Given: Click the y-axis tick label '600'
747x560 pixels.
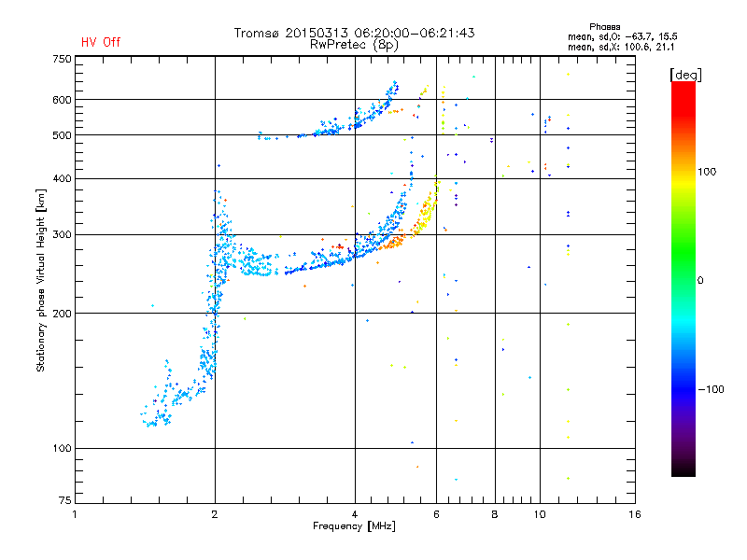Looking at the screenshot, I should coord(62,100).
